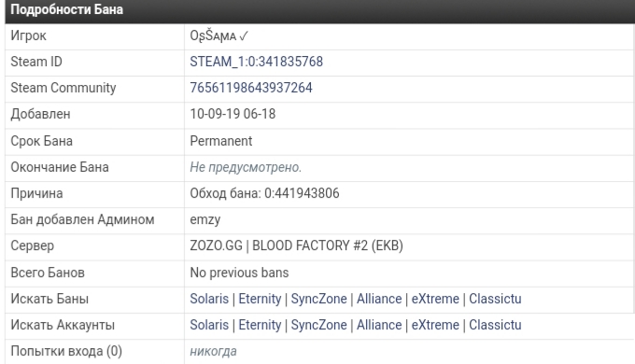Search bans on SyncZone
Screen dimensions: 635x364
(x=318, y=299)
